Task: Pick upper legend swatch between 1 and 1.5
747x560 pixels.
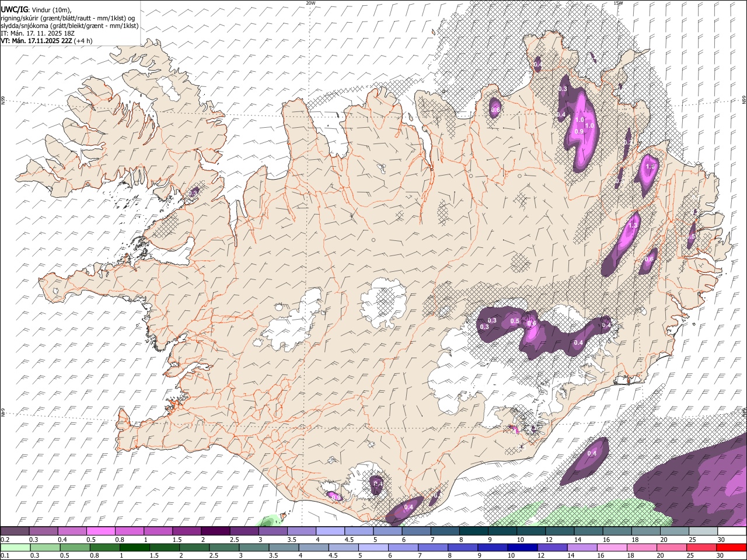Action: click(x=158, y=531)
